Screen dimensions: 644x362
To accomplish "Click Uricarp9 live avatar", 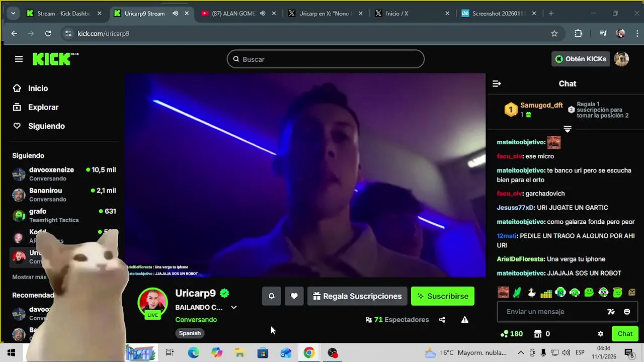I will click(152, 303).
